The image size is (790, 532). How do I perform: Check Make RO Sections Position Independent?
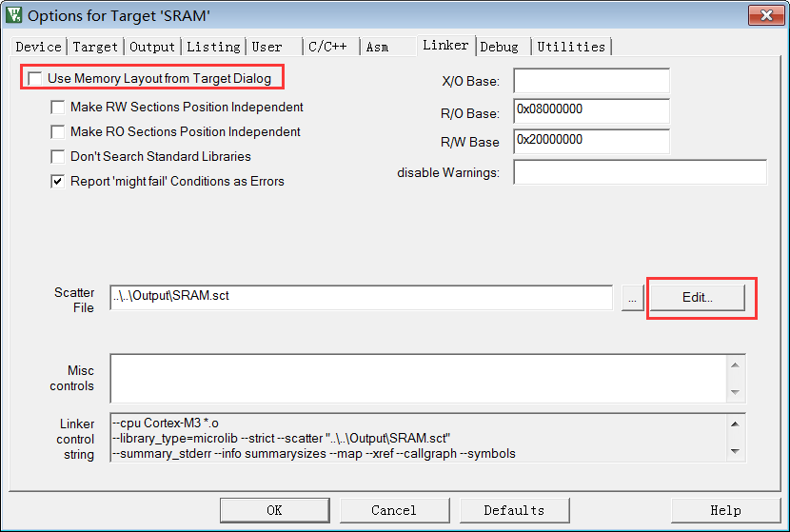click(58, 132)
